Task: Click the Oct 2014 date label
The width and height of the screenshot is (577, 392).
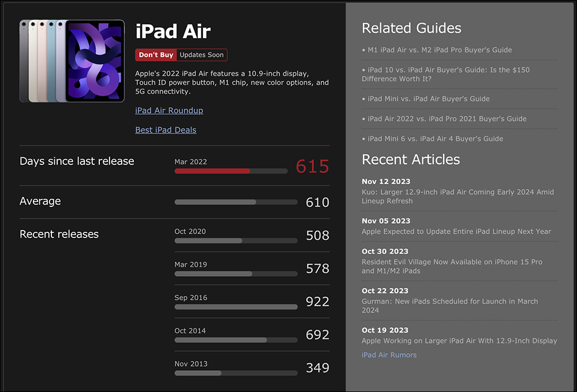Action: (x=190, y=330)
